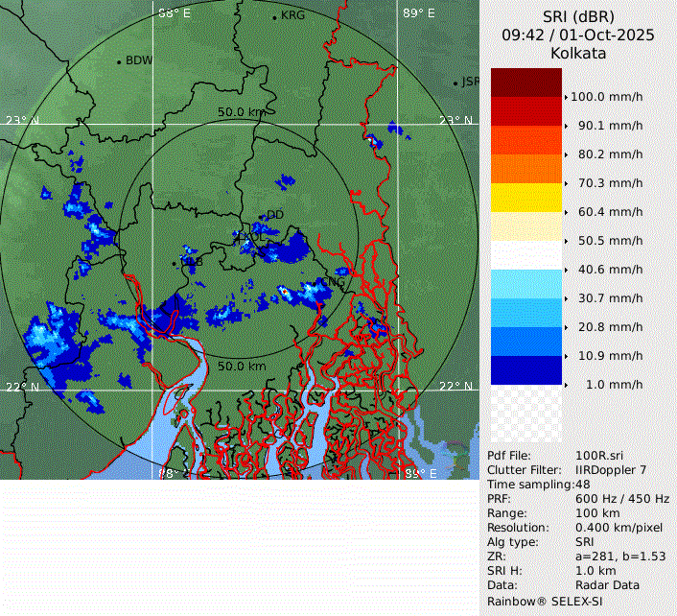The height and width of the screenshot is (616, 677).
Task: Click the 50.5 mm/h cream legend swatch
Action: tap(525, 226)
